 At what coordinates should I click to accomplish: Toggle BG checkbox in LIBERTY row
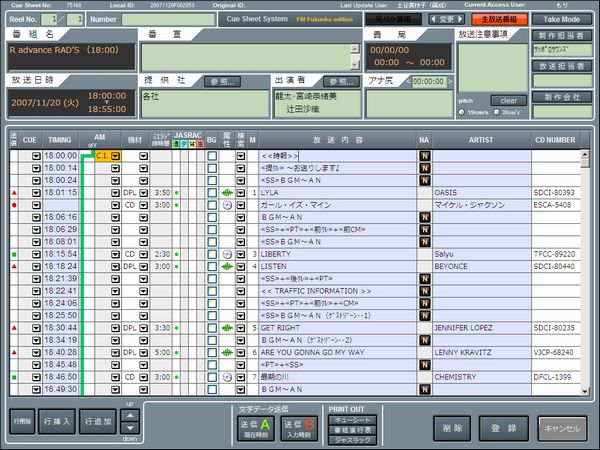[x=212, y=254]
